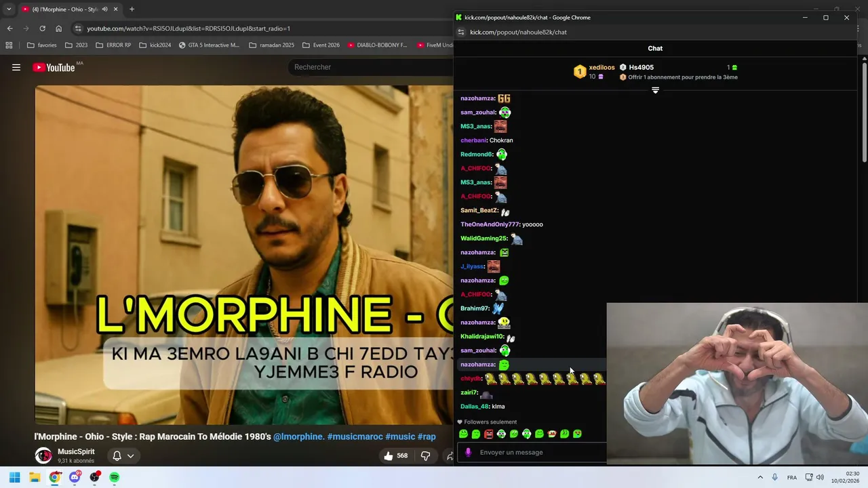Open the #rap hashtag link
This screenshot has height=488, width=868.
(427, 436)
